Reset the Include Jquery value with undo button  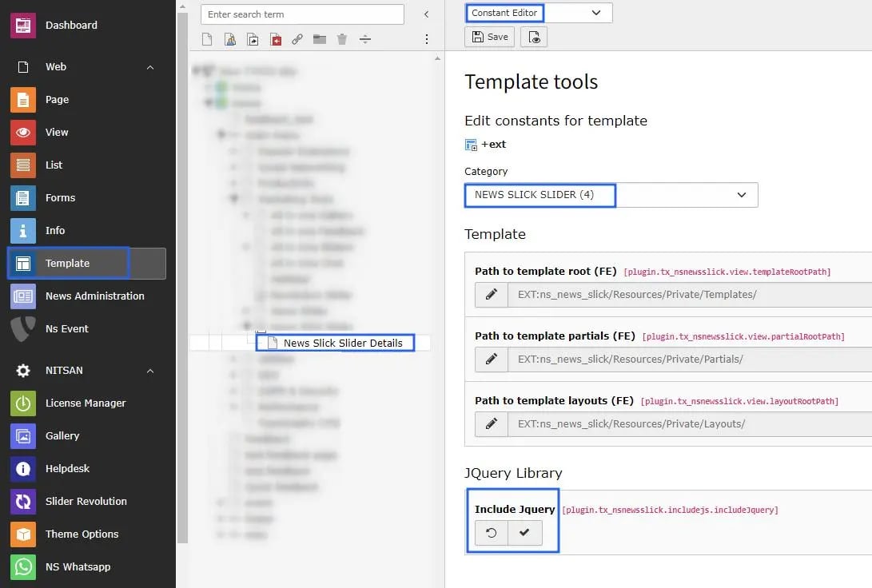click(492, 533)
